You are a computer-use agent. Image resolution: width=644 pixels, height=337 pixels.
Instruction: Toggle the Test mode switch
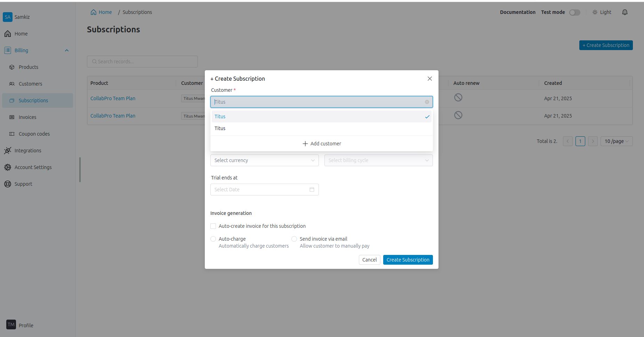point(574,13)
